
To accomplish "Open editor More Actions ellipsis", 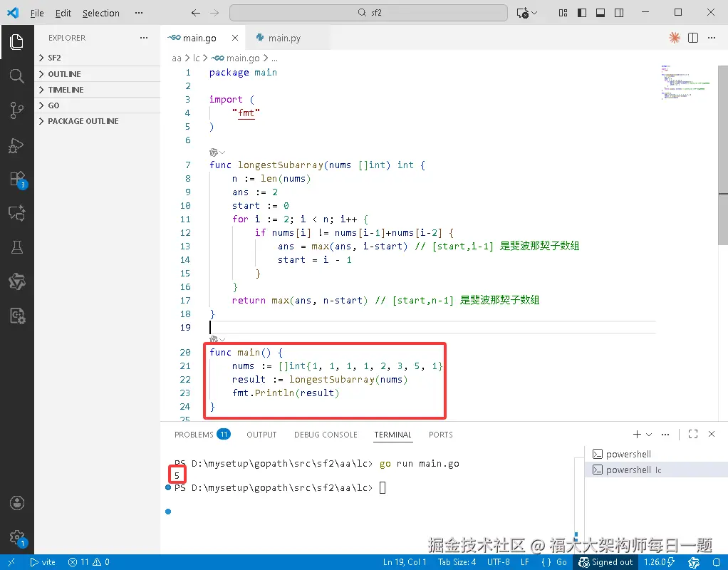I will pyautogui.click(x=712, y=38).
